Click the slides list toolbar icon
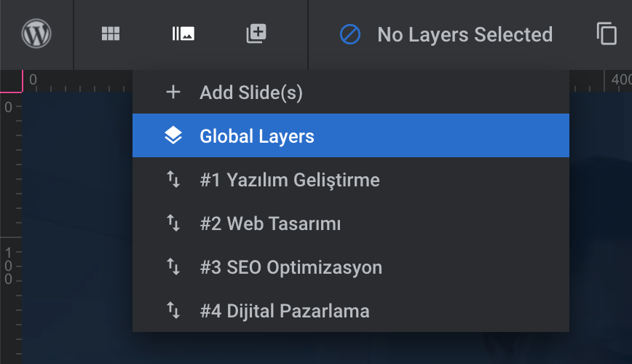 [x=183, y=34]
